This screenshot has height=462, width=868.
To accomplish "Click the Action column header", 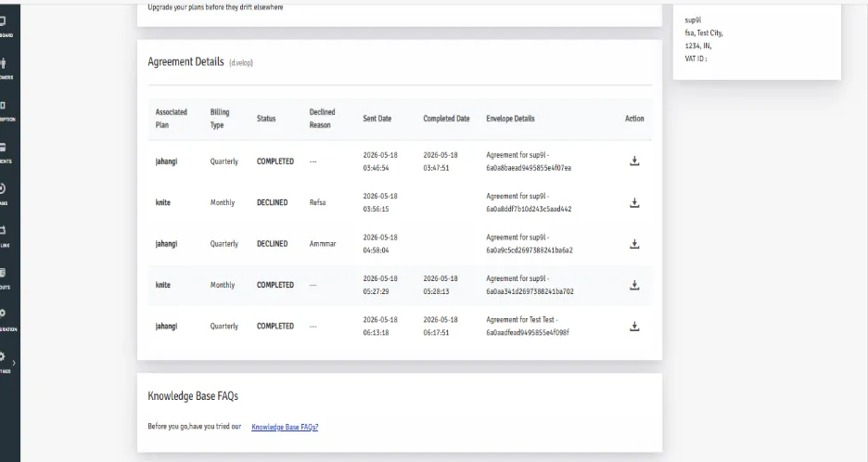I will click(x=634, y=119).
